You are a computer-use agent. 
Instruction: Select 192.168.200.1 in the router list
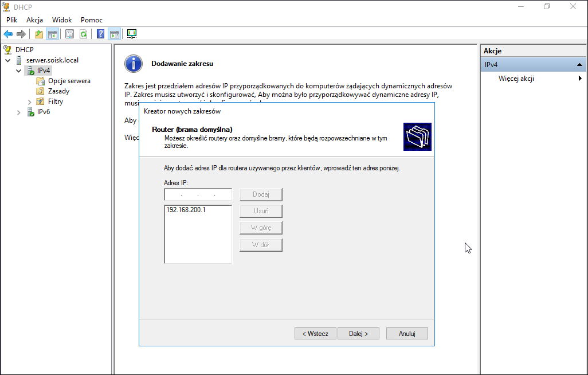pos(186,210)
